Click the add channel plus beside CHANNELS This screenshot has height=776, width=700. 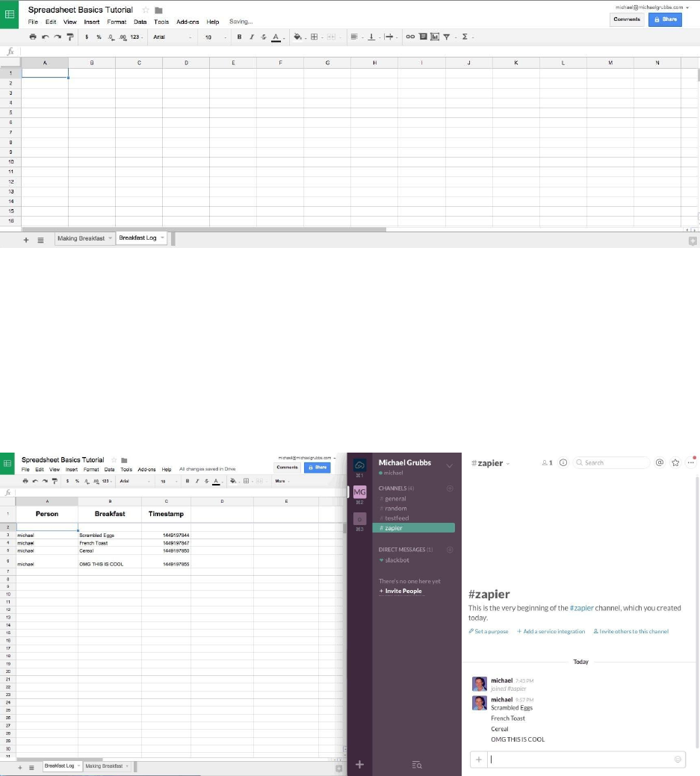450,488
